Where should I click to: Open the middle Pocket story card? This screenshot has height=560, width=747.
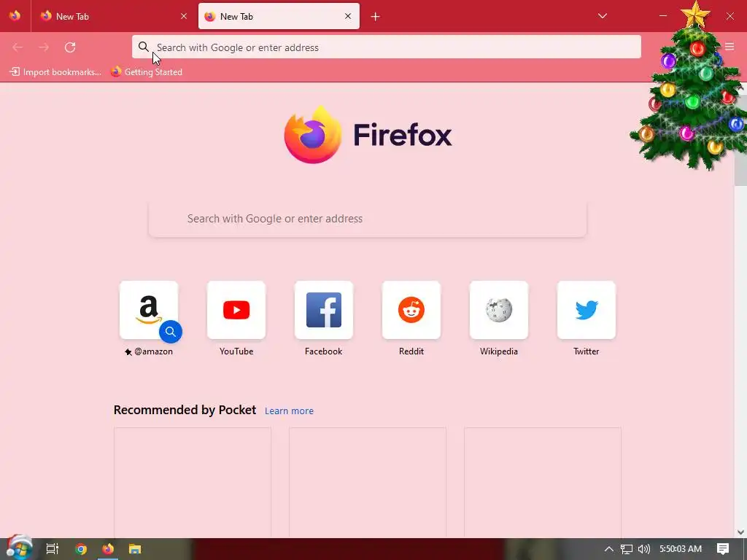click(x=368, y=483)
